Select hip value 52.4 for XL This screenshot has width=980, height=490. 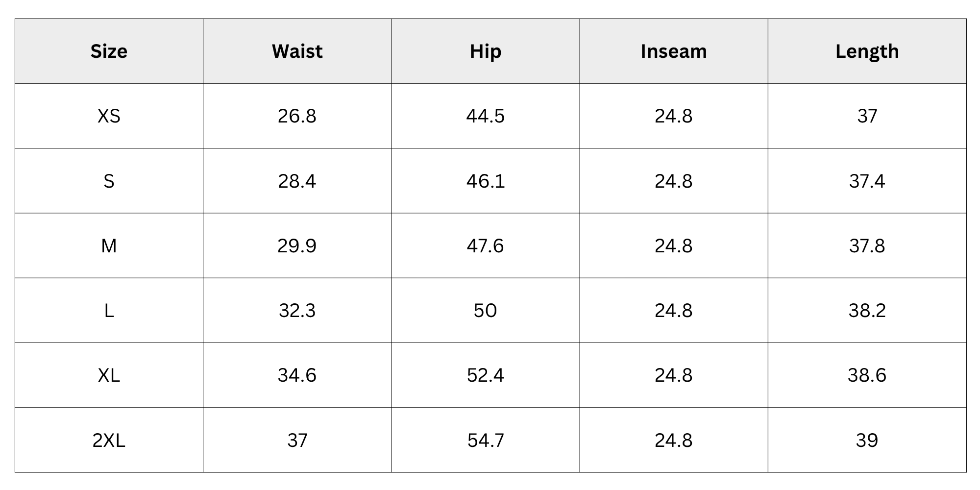485,375
